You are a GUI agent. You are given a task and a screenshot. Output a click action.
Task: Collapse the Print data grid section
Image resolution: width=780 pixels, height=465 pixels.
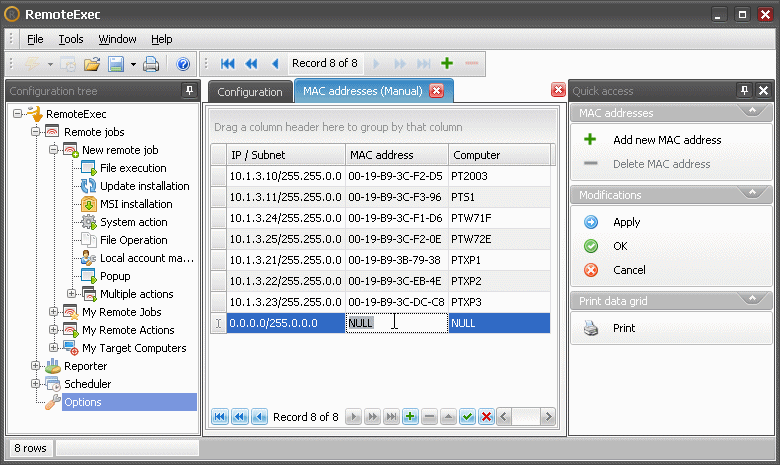(x=752, y=299)
